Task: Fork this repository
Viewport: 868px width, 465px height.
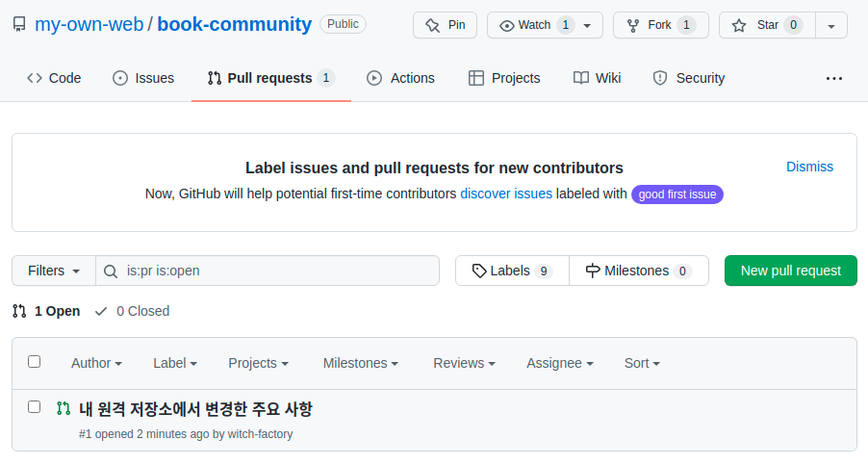Action: (660, 25)
